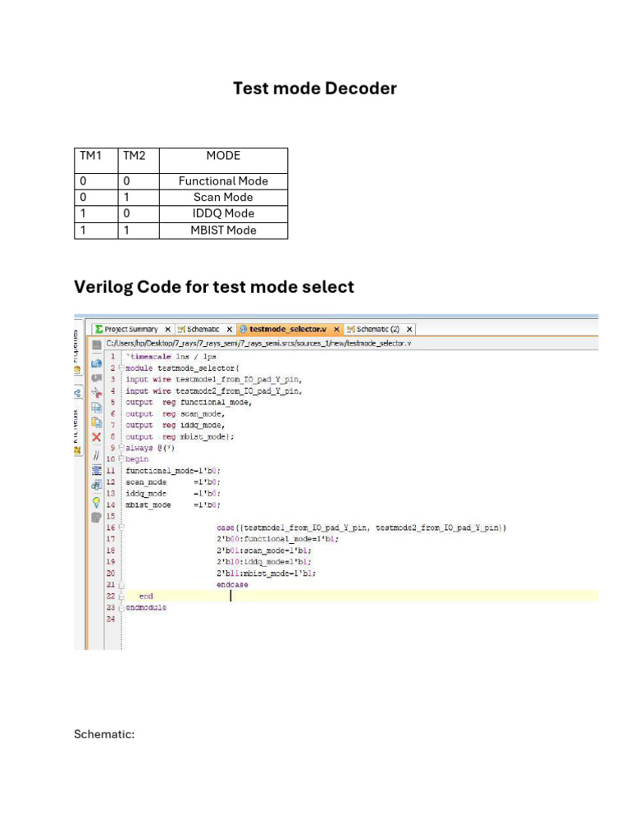This screenshot has height=840, width=630.
Task: Click 'output reg iddq_mode,' line
Action: click(x=176, y=426)
